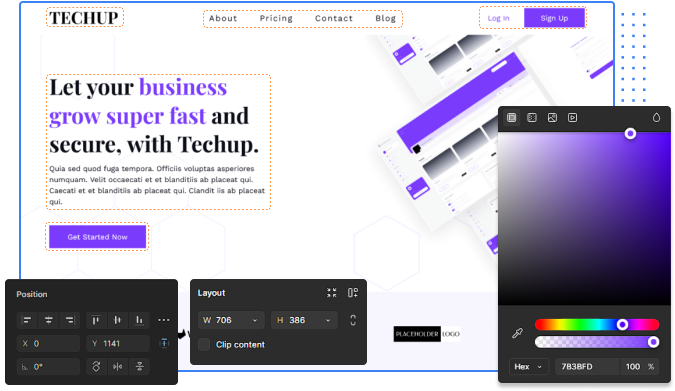
Task: Pick the eyedropper color sampler tool
Action: tap(517, 333)
